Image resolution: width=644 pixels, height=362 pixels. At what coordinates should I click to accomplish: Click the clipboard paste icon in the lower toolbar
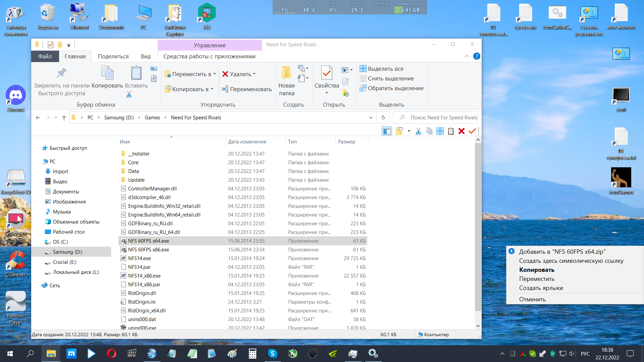pos(450,131)
